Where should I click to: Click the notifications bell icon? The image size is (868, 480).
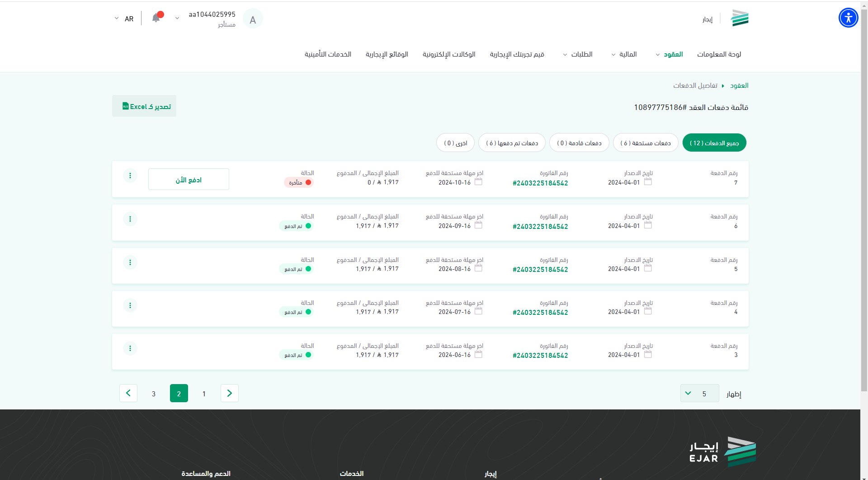pos(156,18)
